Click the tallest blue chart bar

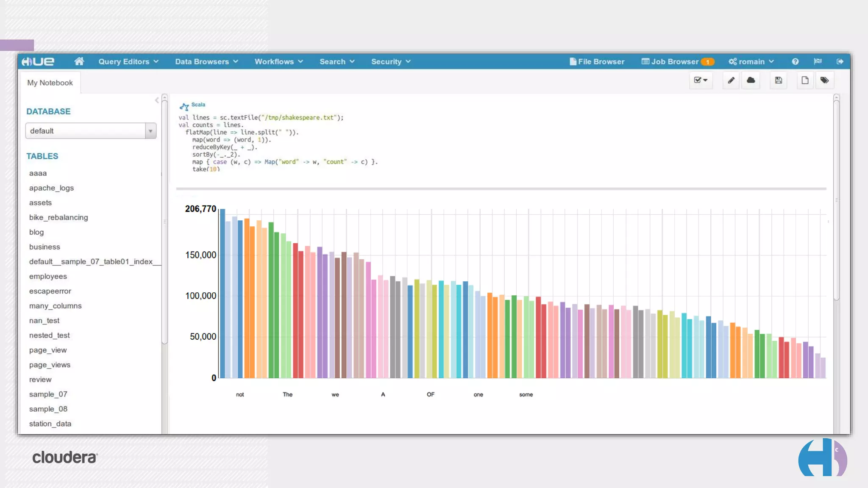[x=222, y=292]
